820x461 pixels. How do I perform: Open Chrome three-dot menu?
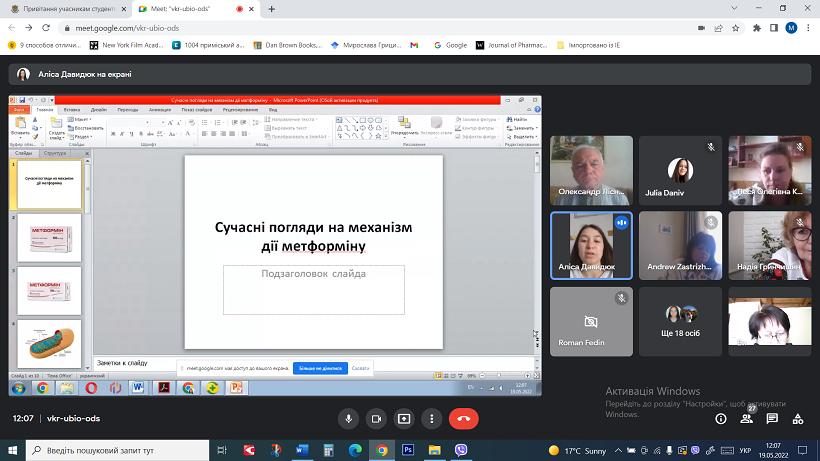808,28
